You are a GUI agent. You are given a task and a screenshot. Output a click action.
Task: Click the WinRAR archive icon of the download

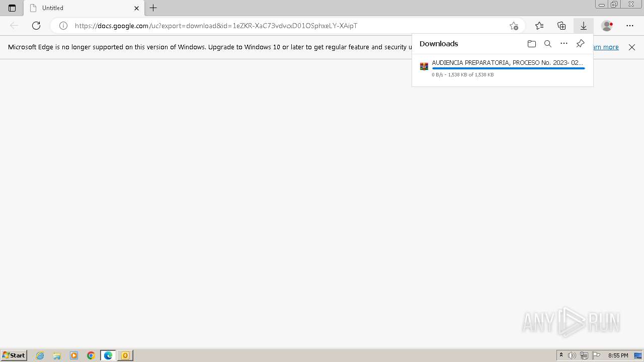tap(424, 66)
